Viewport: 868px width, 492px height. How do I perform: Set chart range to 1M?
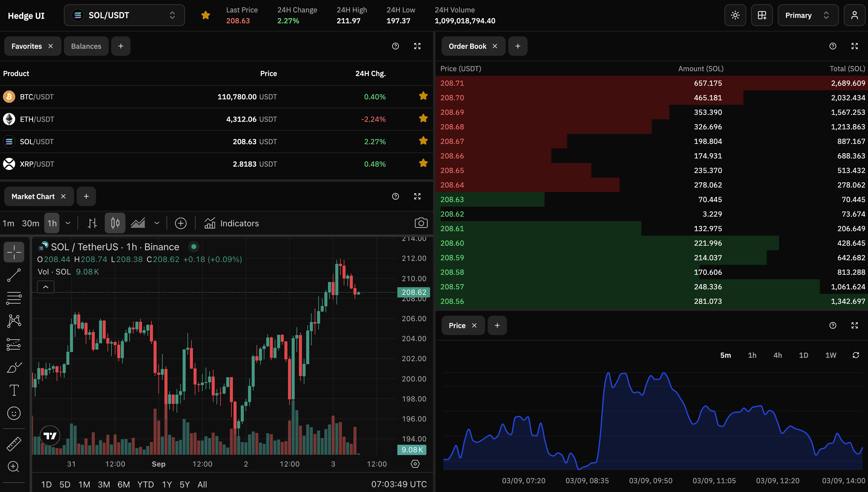[84, 484]
